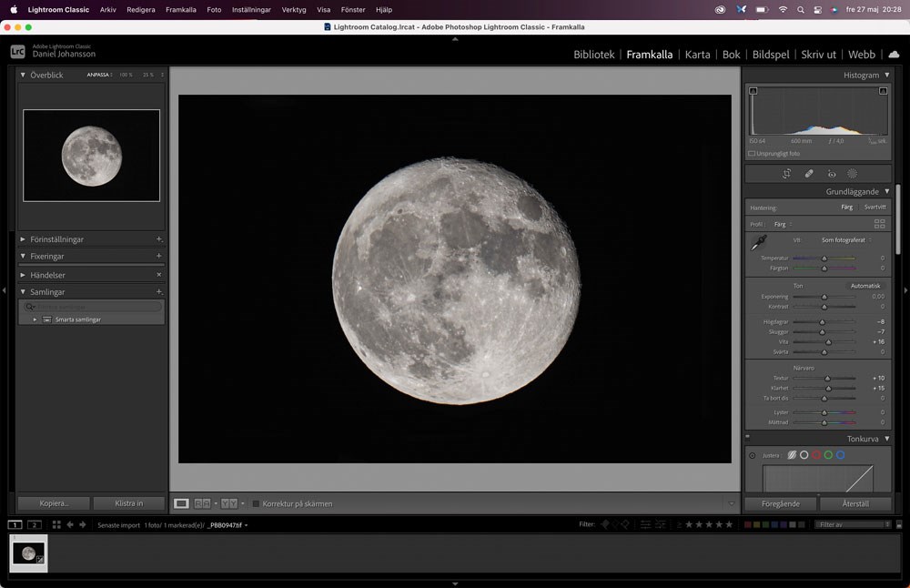
Task: Switch to the Bibliotek module
Action: (593, 55)
